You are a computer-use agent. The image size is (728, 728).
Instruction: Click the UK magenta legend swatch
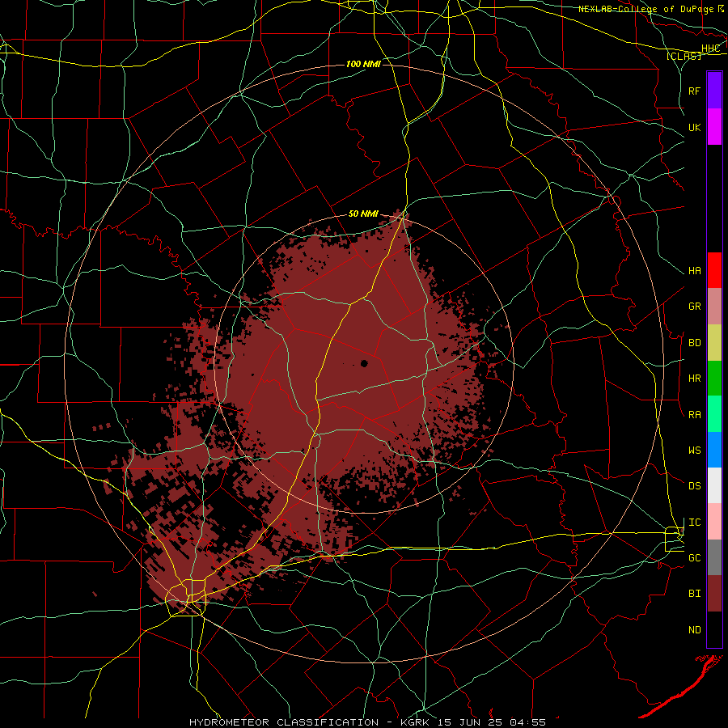(714, 127)
